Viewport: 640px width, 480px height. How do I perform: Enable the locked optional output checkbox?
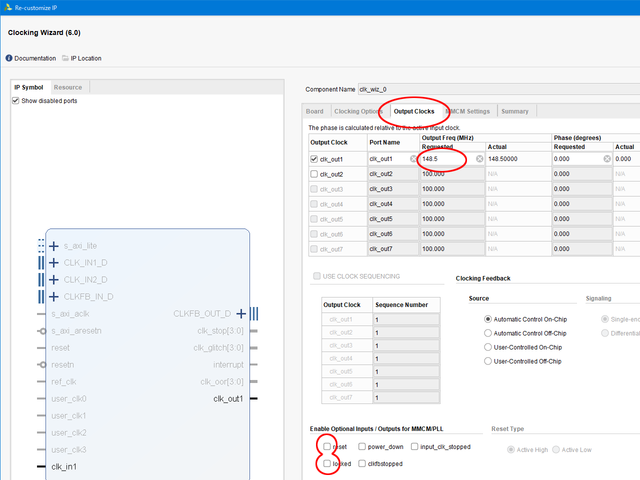coord(327,464)
